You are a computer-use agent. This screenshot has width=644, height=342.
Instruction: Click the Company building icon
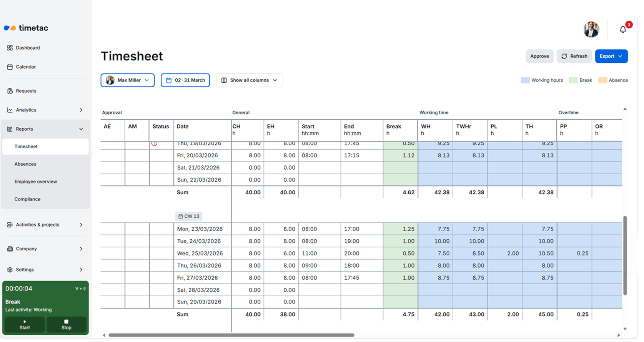tap(10, 249)
